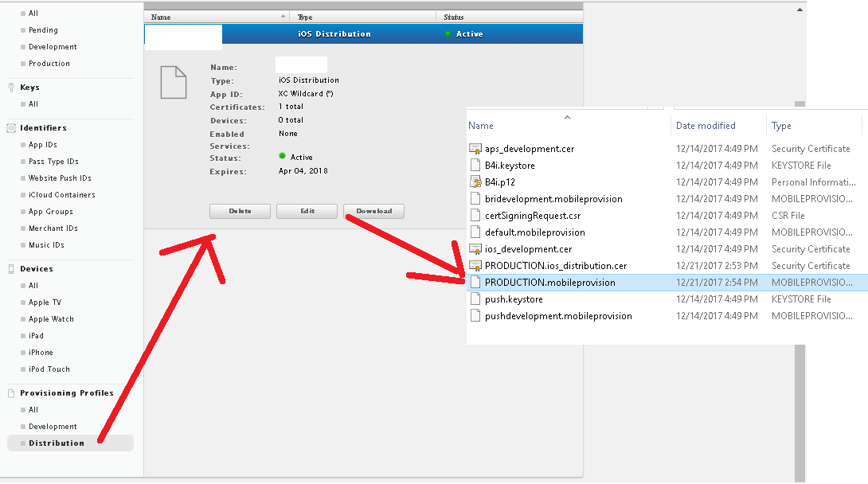The height and width of the screenshot is (484, 868).
Task: Open Website Push IDs
Action: pos(60,178)
